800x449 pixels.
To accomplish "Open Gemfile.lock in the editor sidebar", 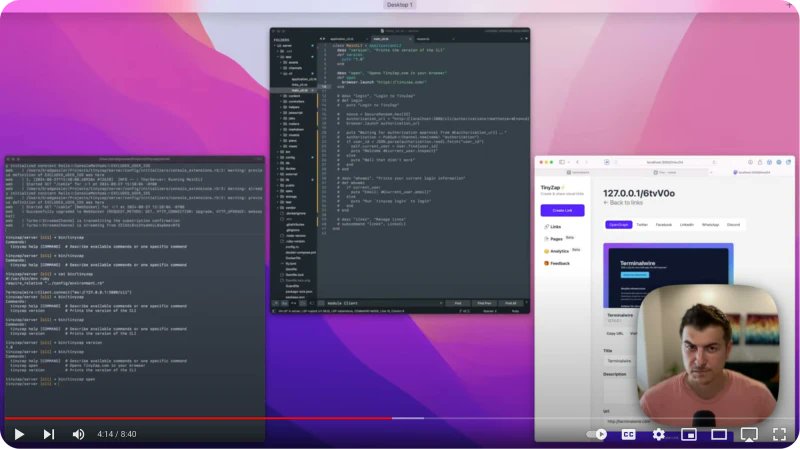I will (x=295, y=275).
